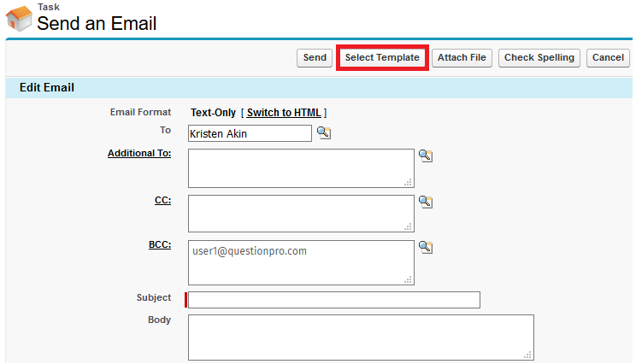Click inside the Body text area
The width and height of the screenshot is (636, 364).
361,338
